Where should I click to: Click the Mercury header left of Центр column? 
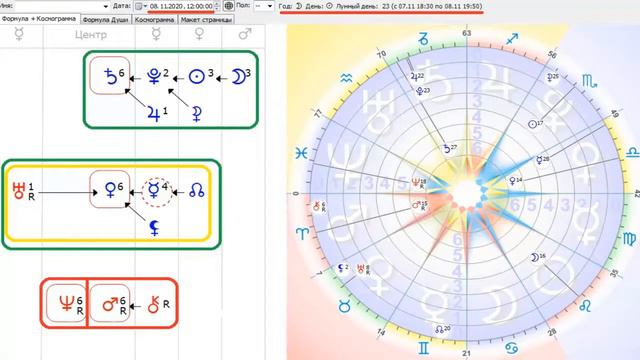coord(19,34)
